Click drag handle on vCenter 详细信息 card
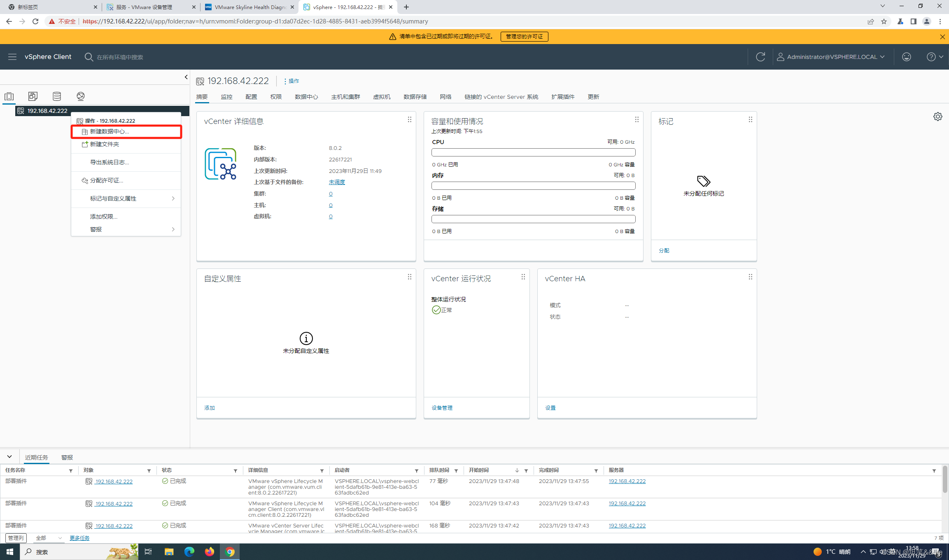The width and height of the screenshot is (949, 560). [x=409, y=119]
